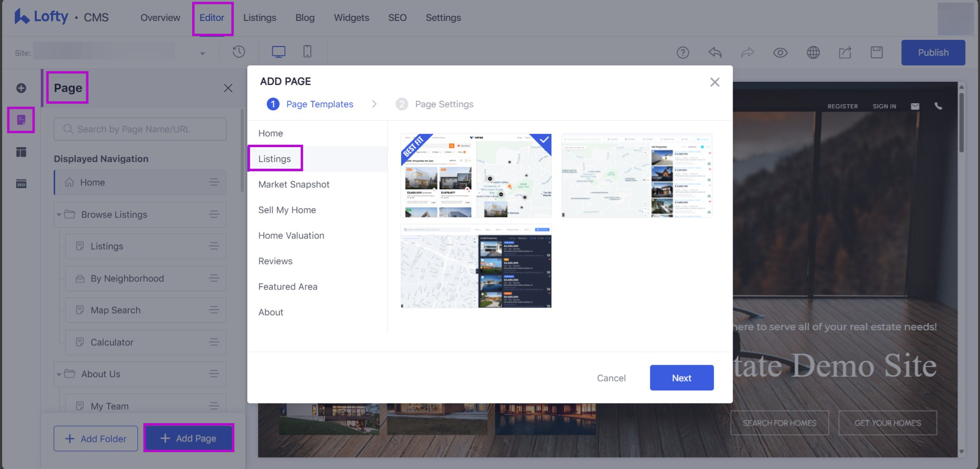980x469 pixels.
Task: Open the SEO sidebar icon
Action: tap(21, 184)
